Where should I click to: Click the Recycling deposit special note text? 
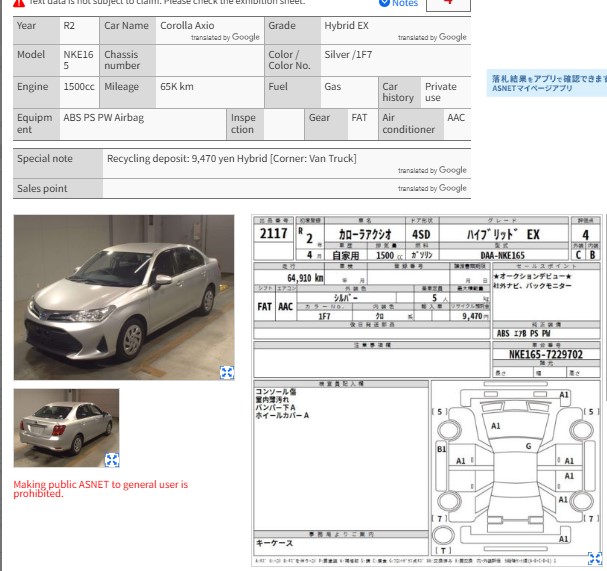click(x=231, y=159)
